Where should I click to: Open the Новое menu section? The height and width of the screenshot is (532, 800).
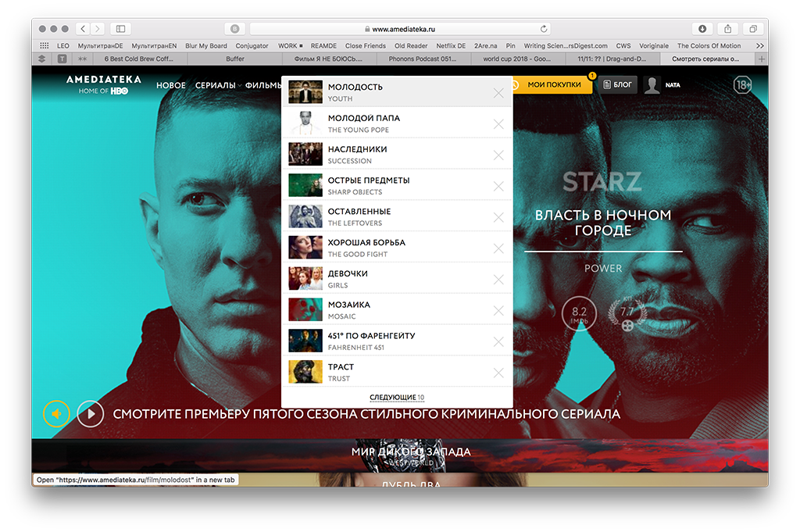[x=171, y=85]
